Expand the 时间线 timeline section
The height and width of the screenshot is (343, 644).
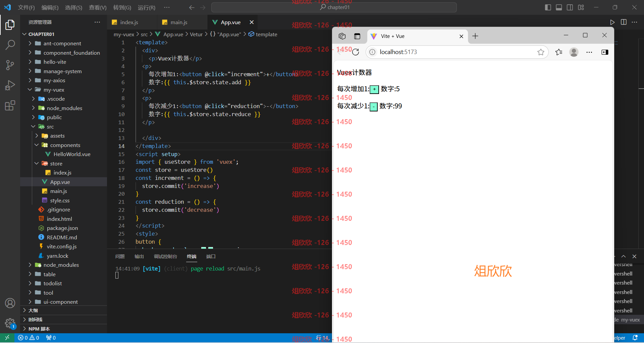coord(64,320)
